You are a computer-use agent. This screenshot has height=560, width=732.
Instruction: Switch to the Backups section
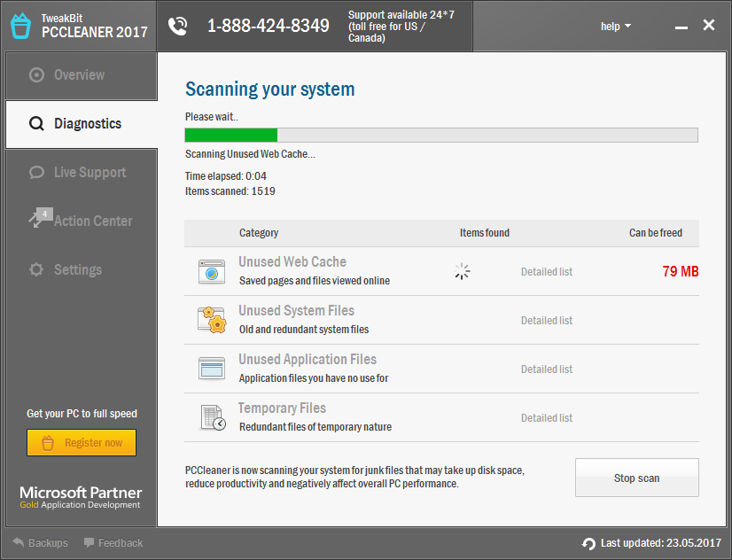pos(41,542)
